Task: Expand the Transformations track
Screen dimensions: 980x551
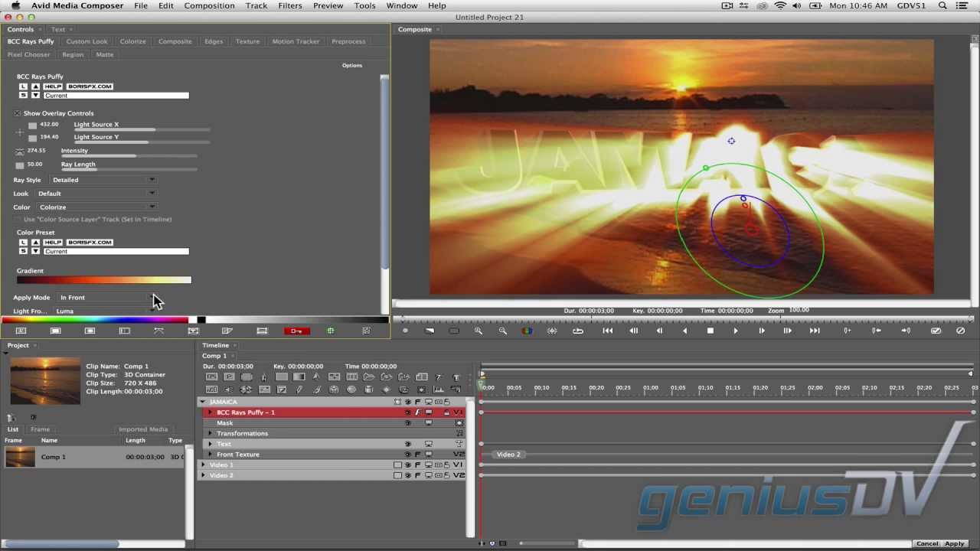Action: [x=210, y=434]
